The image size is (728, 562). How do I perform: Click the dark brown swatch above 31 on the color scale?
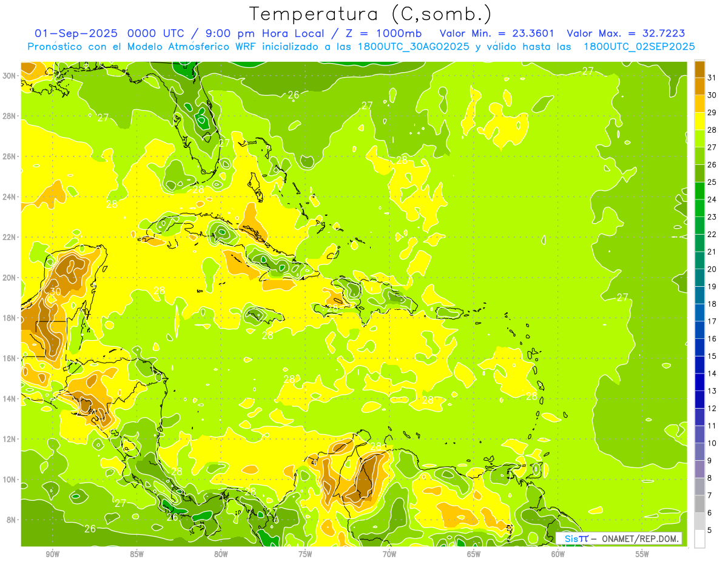[699, 69]
